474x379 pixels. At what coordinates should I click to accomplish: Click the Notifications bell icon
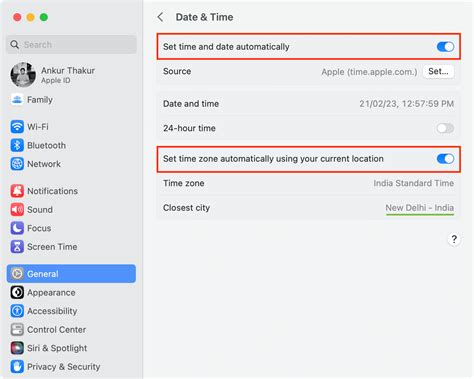[17, 191]
